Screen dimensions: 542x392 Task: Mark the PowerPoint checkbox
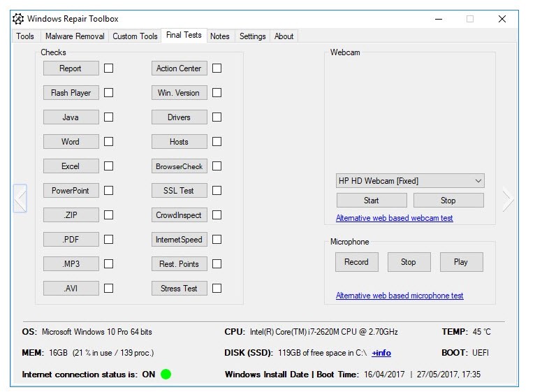coord(108,191)
